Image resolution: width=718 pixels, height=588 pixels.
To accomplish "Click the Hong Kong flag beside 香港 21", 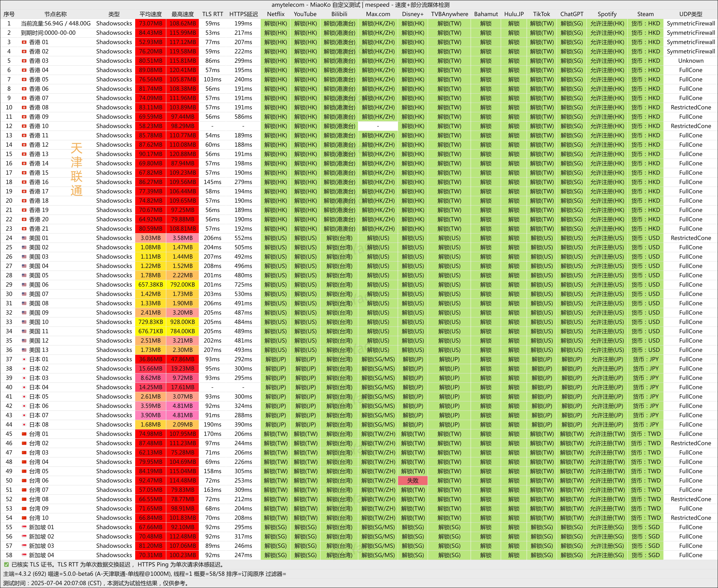I will pos(24,229).
